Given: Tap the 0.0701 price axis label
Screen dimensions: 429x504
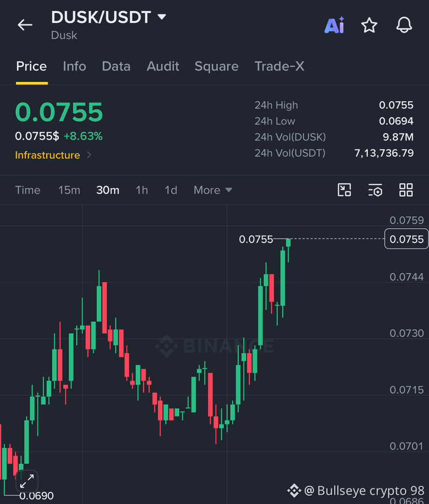Looking at the screenshot, I should coord(407,446).
